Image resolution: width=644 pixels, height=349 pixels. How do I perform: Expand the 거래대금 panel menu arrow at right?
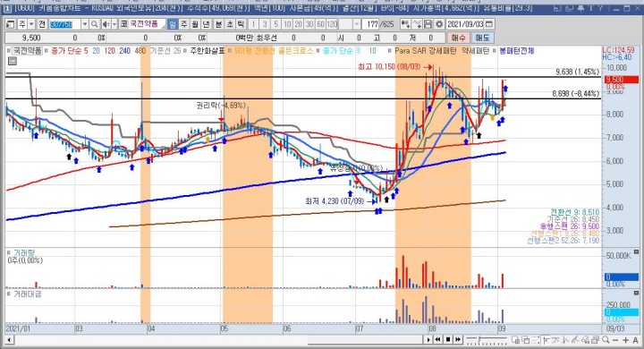click(636, 294)
